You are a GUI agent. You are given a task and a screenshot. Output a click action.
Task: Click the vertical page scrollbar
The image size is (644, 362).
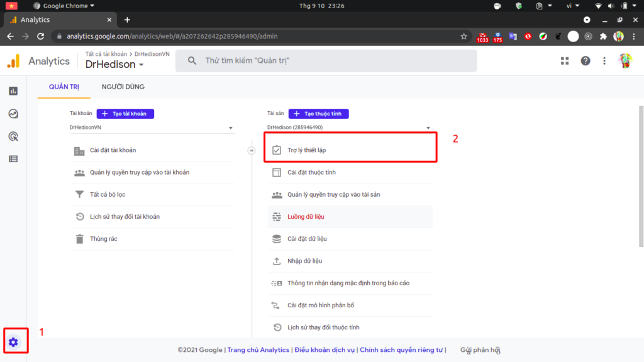click(x=641, y=177)
